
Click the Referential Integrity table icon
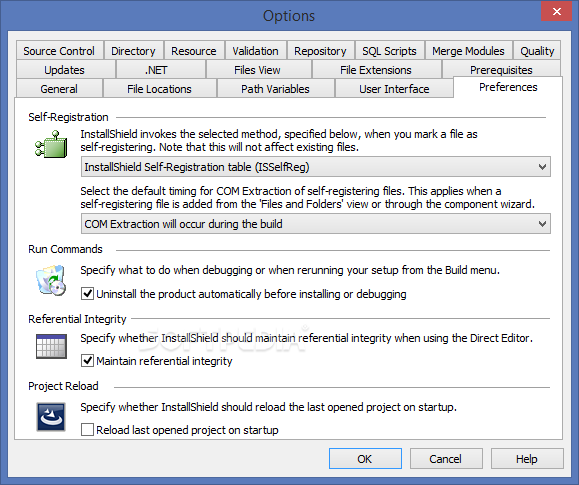coord(51,346)
